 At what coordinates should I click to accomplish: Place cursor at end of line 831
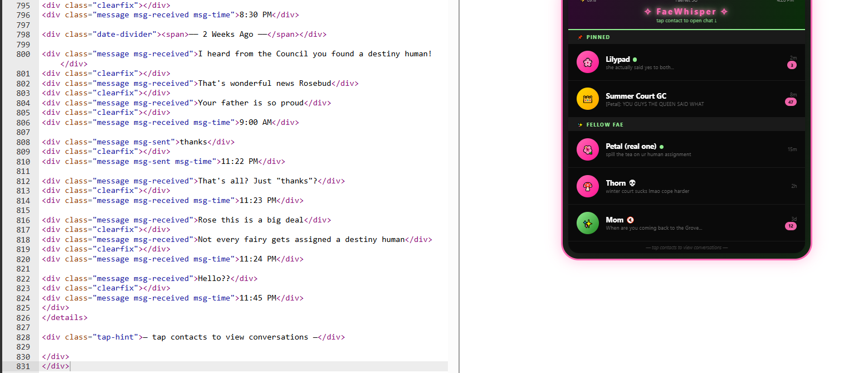[70, 366]
